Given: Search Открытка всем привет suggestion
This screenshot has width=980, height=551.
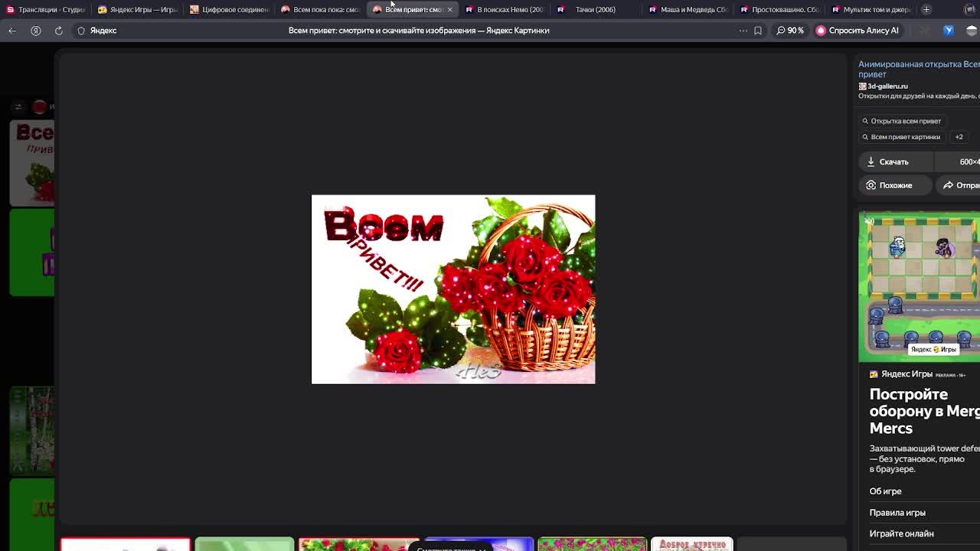Looking at the screenshot, I should [901, 121].
